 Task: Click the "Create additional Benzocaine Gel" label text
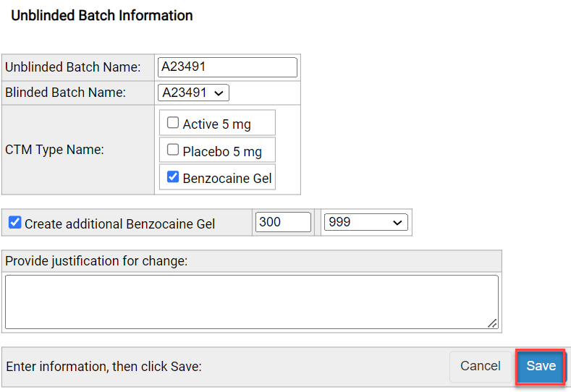tap(119, 223)
